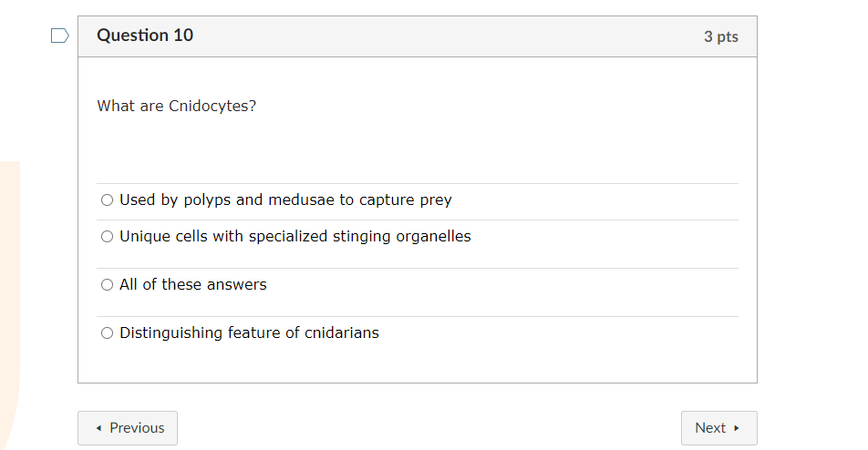Go to the Previous question
Screen dimensions: 868x450
pyautogui.click(x=128, y=428)
